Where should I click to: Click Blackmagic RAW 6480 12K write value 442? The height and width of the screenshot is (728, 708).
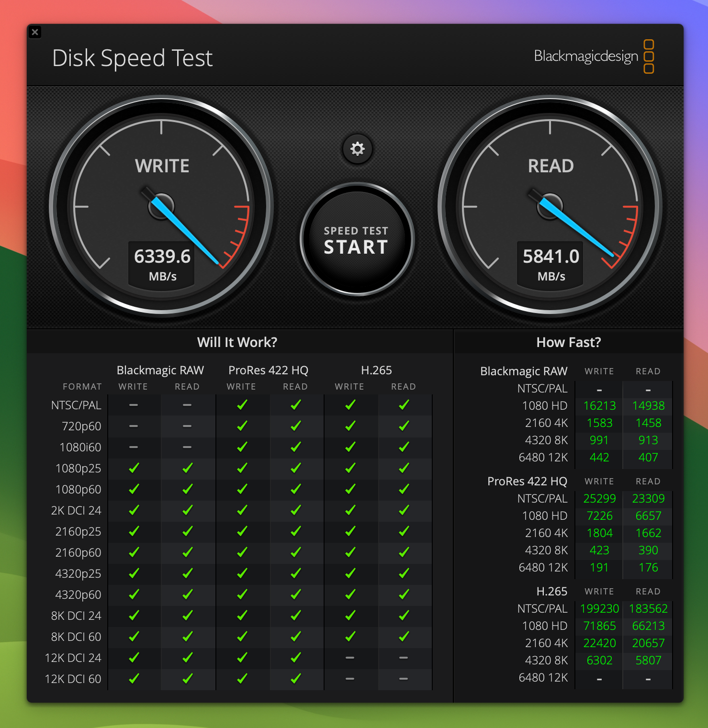click(x=599, y=458)
